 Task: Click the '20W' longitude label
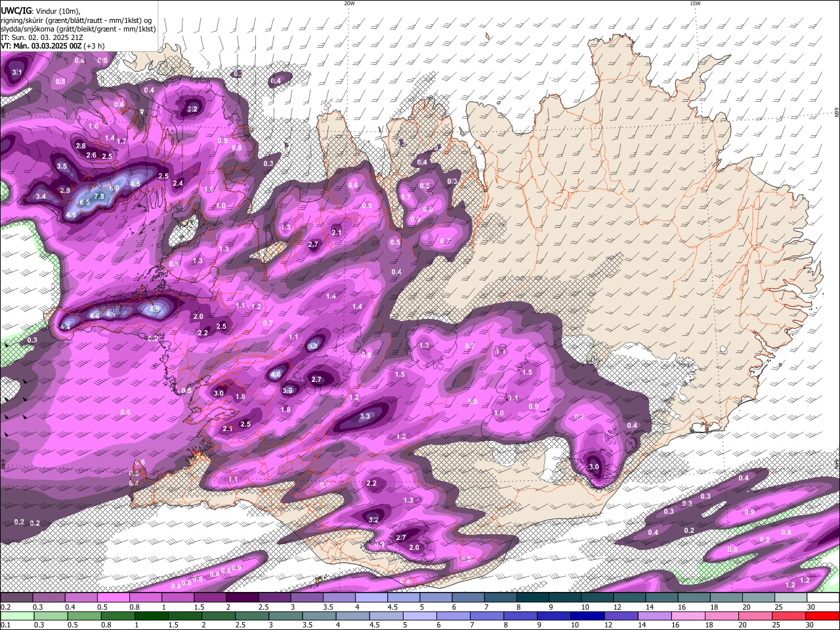coord(349,3)
